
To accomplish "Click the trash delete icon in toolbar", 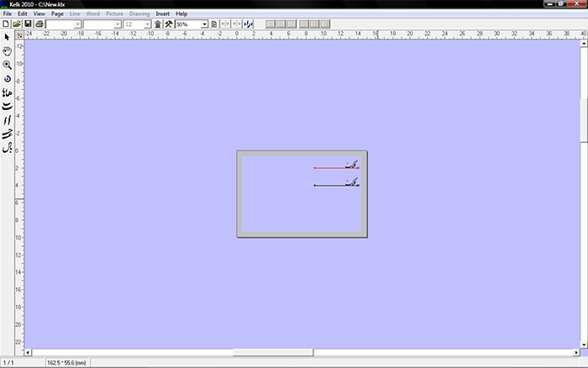I will 158,24.
